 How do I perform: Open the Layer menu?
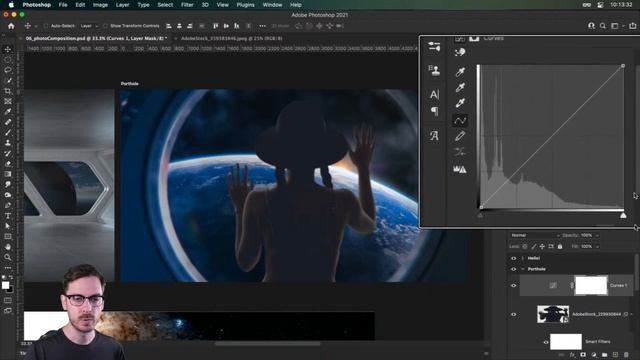(x=122, y=5)
